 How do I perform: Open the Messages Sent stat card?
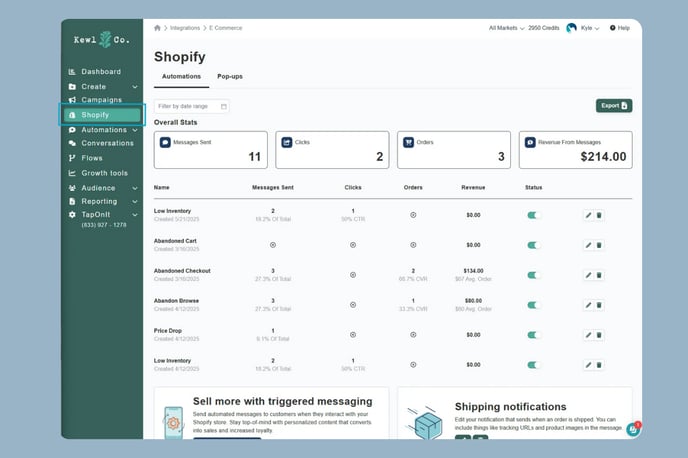(211, 150)
